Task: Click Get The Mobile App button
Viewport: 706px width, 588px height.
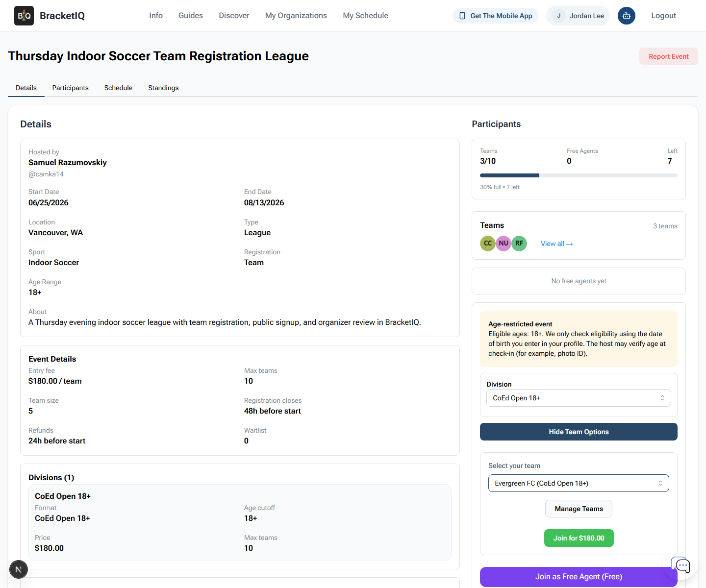Action: [496, 16]
